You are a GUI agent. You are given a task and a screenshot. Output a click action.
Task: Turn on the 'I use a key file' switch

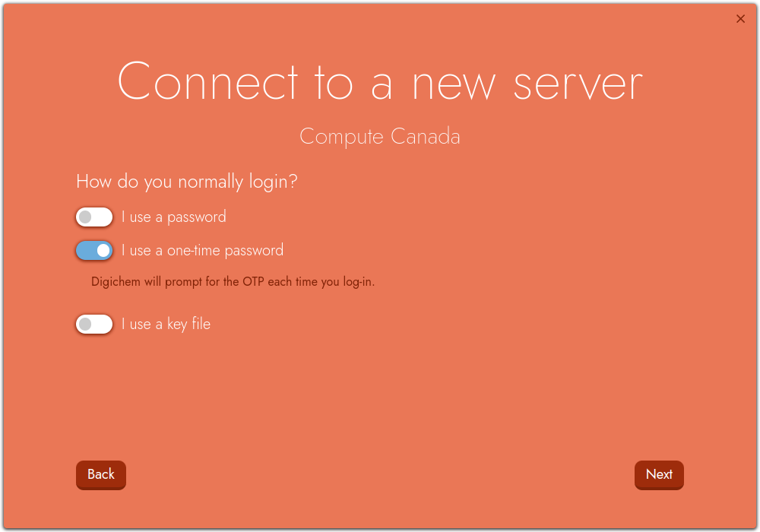tap(94, 325)
